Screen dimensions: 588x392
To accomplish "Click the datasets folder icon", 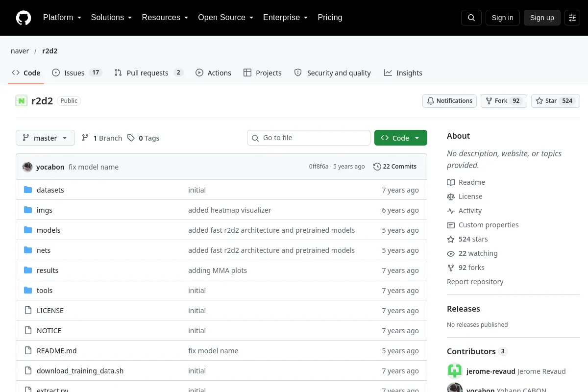I will coord(28,190).
